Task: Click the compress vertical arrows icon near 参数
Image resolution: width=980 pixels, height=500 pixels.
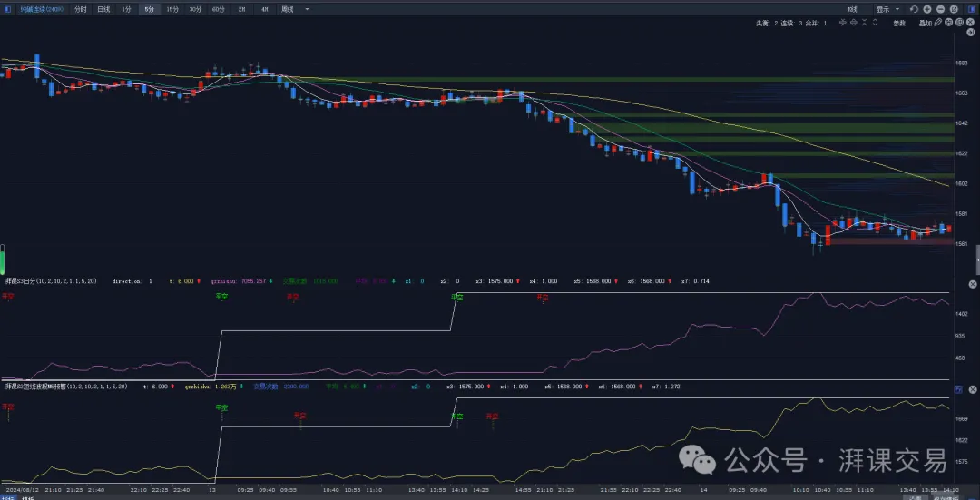Action: click(865, 23)
